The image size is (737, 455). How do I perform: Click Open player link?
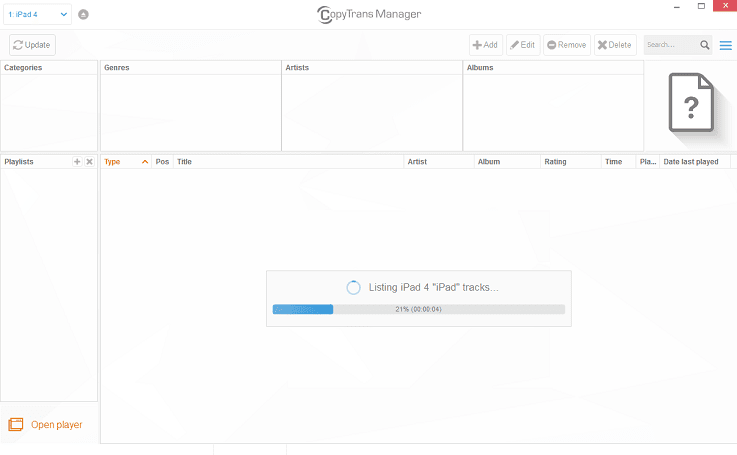pos(56,424)
